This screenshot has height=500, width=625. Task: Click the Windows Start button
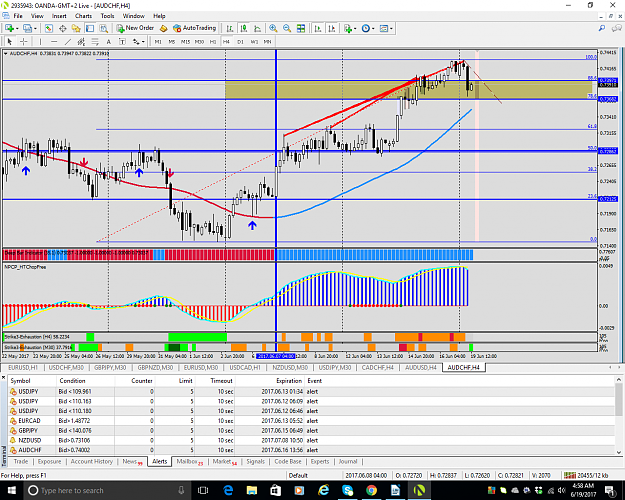(x=11, y=490)
